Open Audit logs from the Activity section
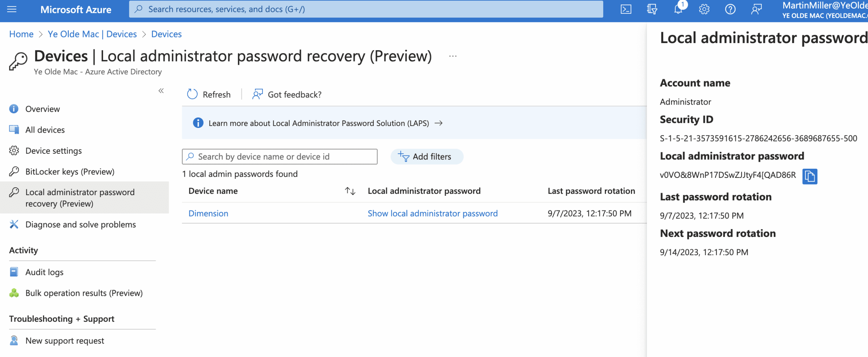This screenshot has width=868, height=357. (x=44, y=272)
